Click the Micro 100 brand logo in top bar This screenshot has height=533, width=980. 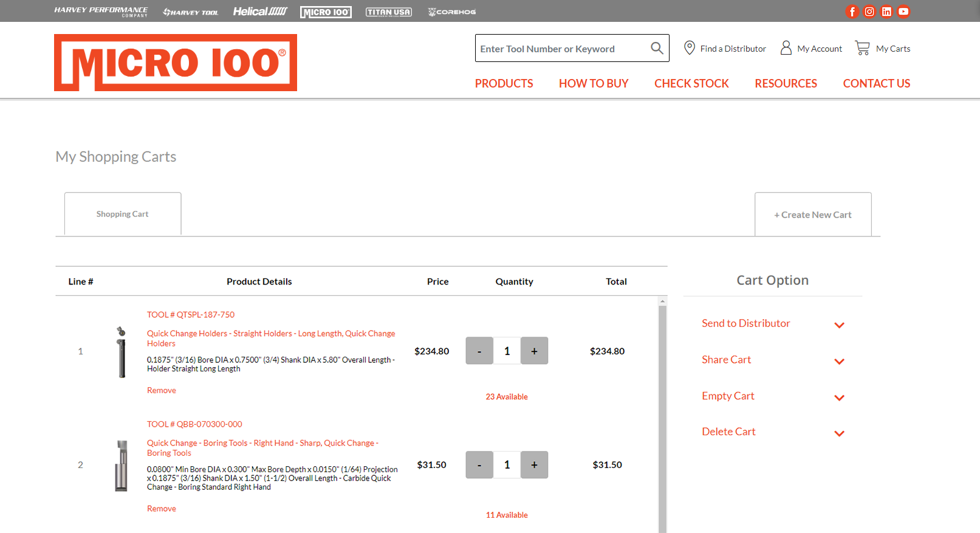click(326, 12)
